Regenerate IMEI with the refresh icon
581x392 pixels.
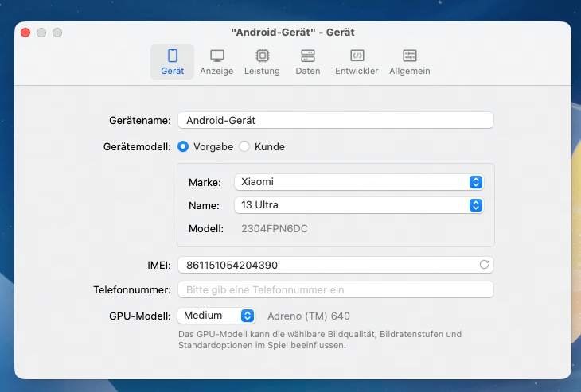484,265
